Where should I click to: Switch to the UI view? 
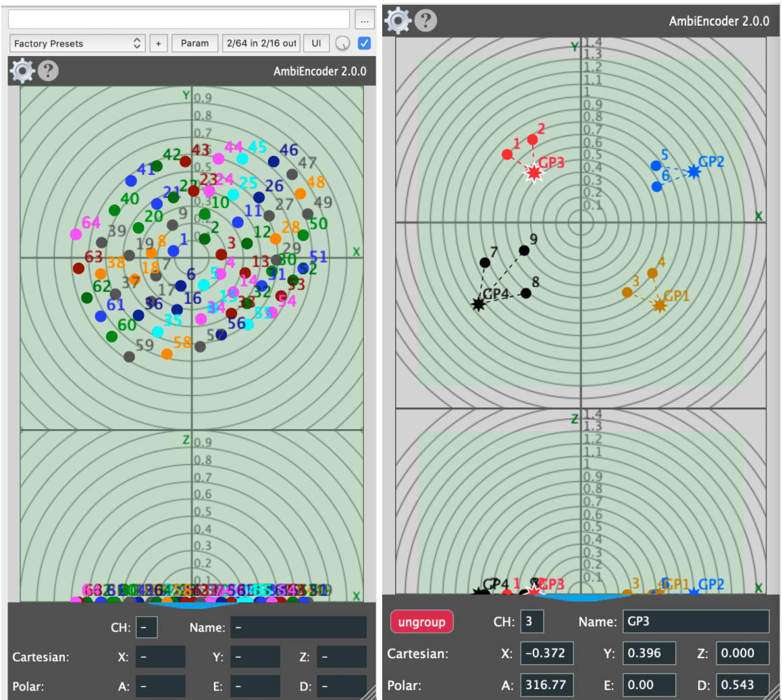pyautogui.click(x=315, y=43)
